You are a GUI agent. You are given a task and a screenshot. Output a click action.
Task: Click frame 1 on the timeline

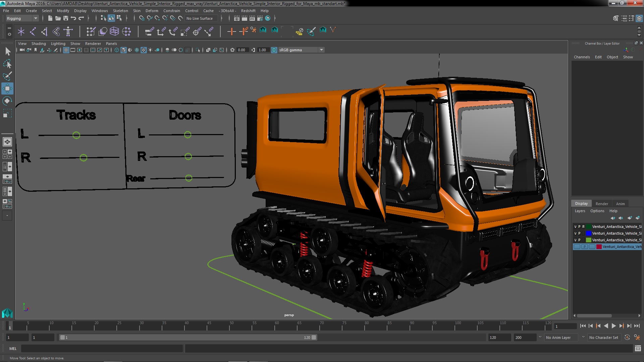tap(9, 326)
